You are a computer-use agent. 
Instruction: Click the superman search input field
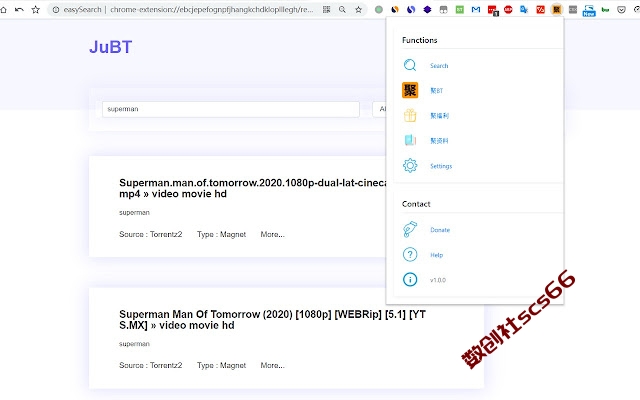point(231,109)
